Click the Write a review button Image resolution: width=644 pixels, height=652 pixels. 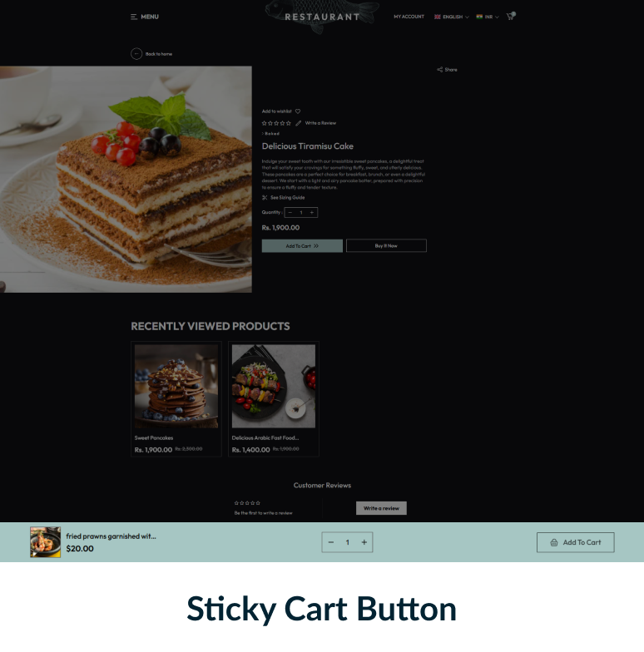point(381,508)
